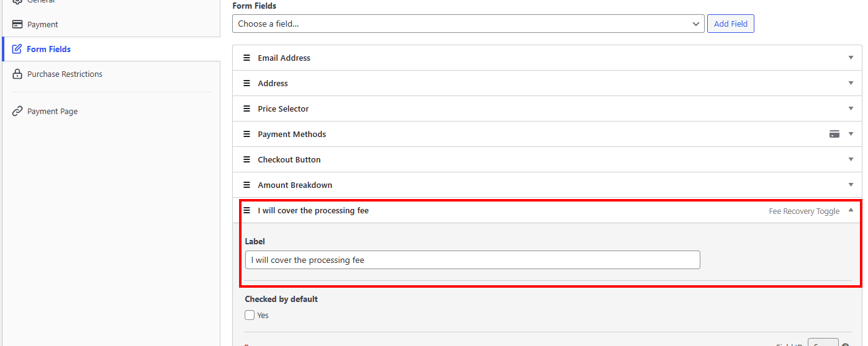Click the Add Field button

click(731, 24)
